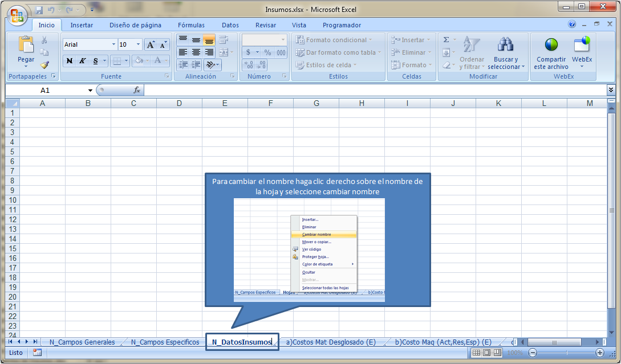Image resolution: width=621 pixels, height=364 pixels.
Task: Increase decimal places
Action: 248,64
